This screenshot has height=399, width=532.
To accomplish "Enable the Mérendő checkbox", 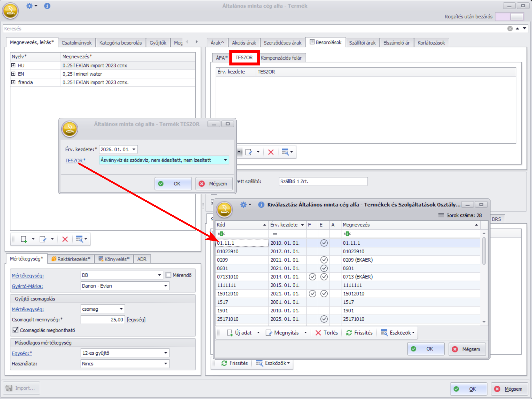I will 169,275.
